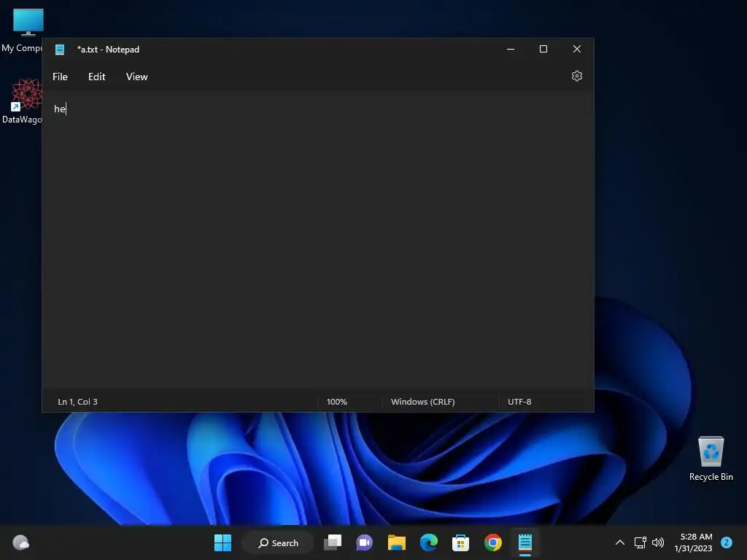Open Notepad settings via gear icon
Screen dimensions: 747x560
pos(576,76)
